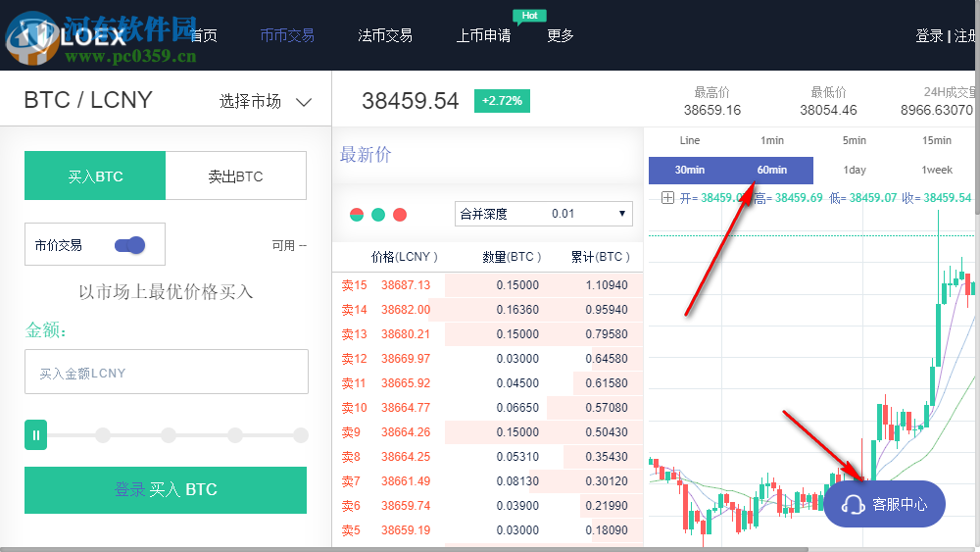
Task: Set chart interval to 30min
Action: (690, 170)
